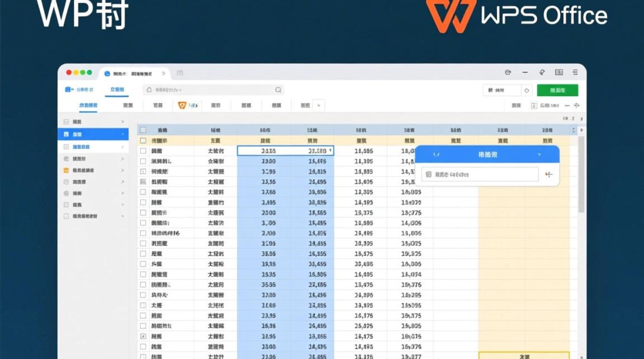
Task: Check the select-all checkbox in the table header row
Action: (142, 129)
